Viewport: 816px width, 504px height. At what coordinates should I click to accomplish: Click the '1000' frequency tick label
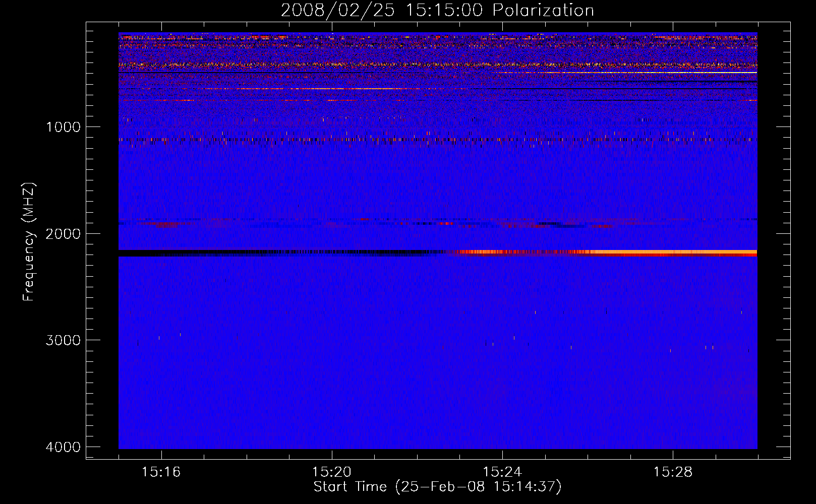pyautogui.click(x=63, y=127)
